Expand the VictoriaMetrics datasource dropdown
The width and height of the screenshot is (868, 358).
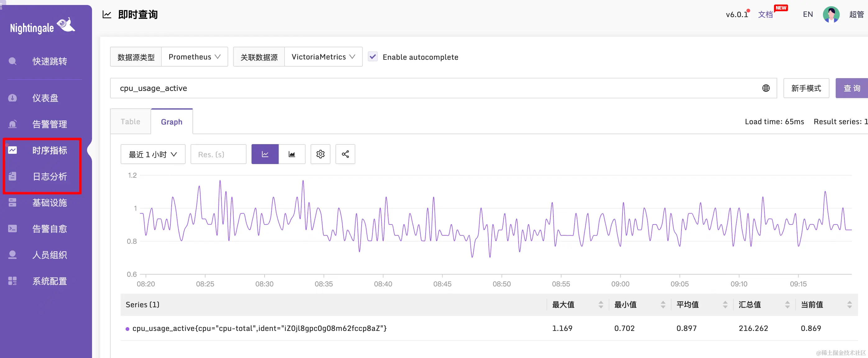pyautogui.click(x=323, y=57)
